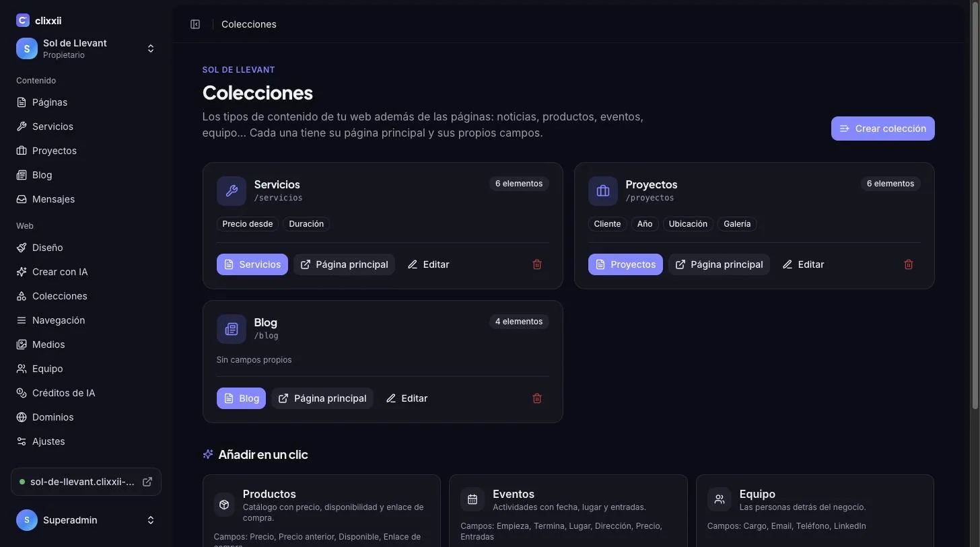Select Colecciones in the sidebar
The height and width of the screenshot is (547, 980).
[86, 296]
